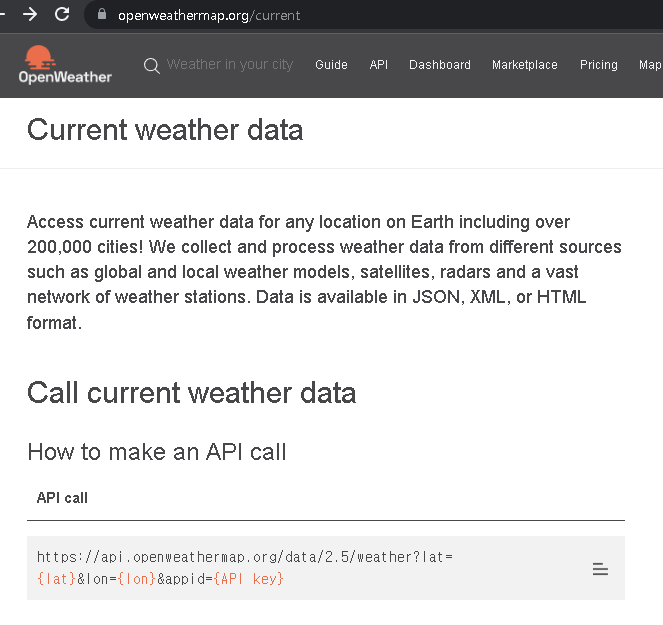The image size is (663, 625).
Task: Click the padlock site security icon
Action: (101, 14)
